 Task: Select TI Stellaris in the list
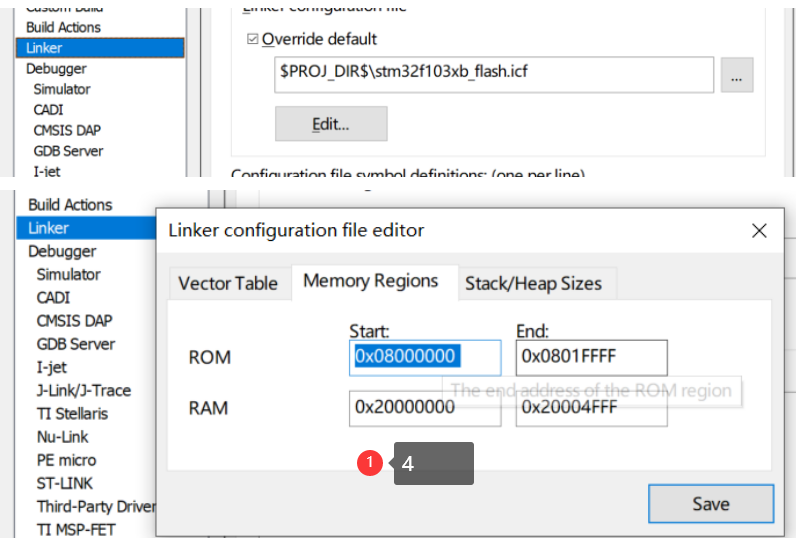pos(72,413)
